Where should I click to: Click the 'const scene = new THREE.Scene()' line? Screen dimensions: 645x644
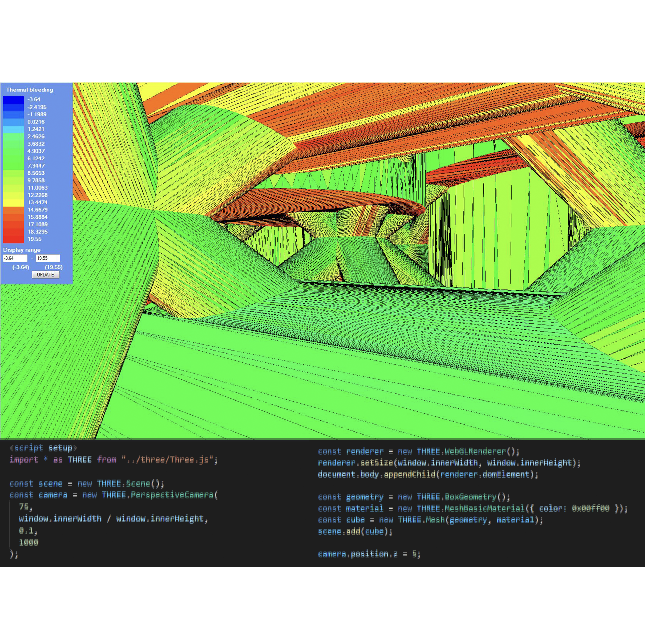click(87, 483)
